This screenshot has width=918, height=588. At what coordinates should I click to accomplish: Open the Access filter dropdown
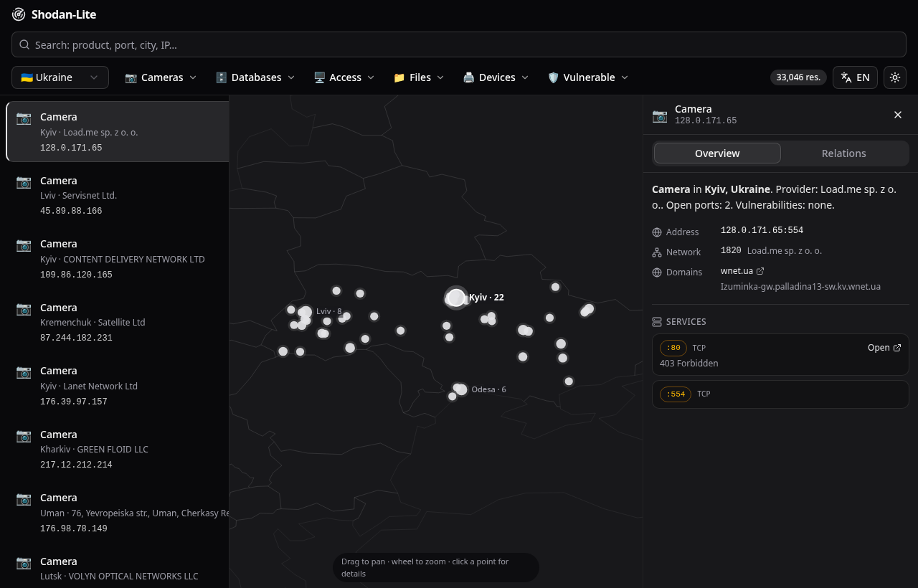tap(344, 77)
